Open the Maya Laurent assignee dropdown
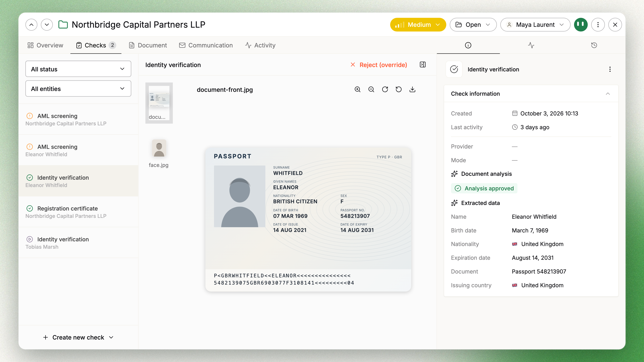Screen dimensions: 644x362 click(x=535, y=24)
